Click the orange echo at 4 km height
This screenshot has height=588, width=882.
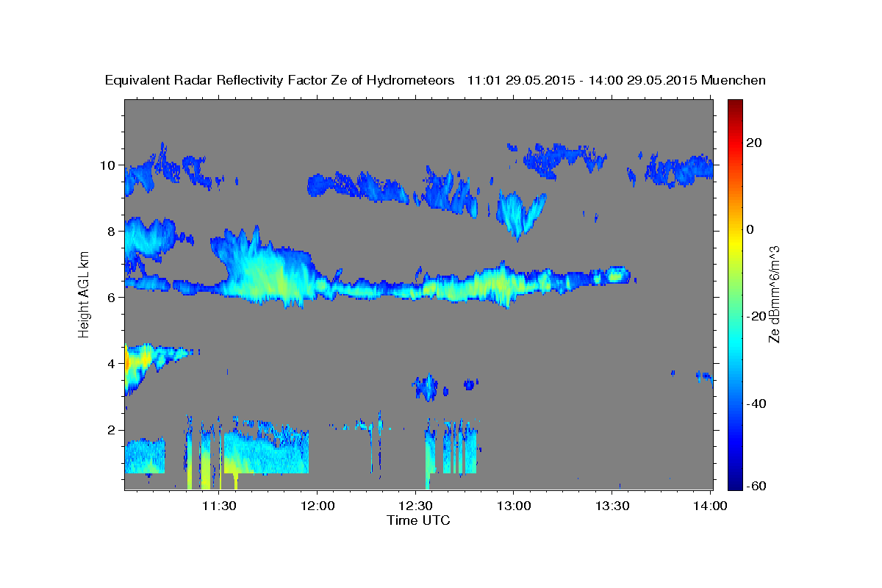pyautogui.click(x=128, y=362)
